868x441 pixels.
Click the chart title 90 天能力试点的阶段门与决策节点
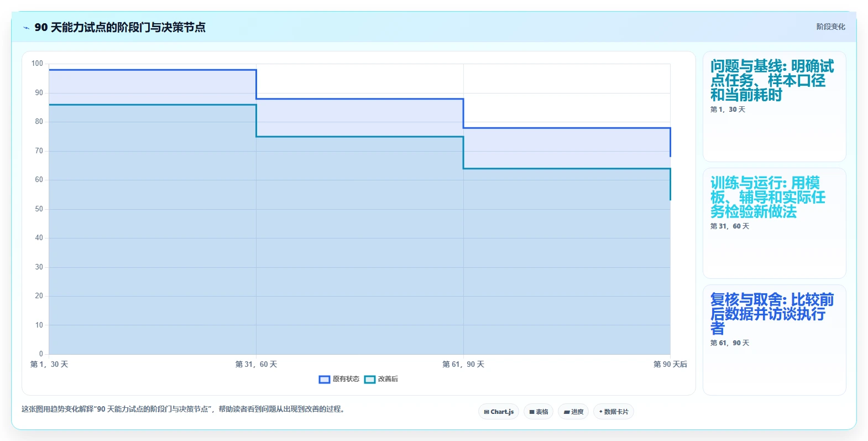point(120,27)
